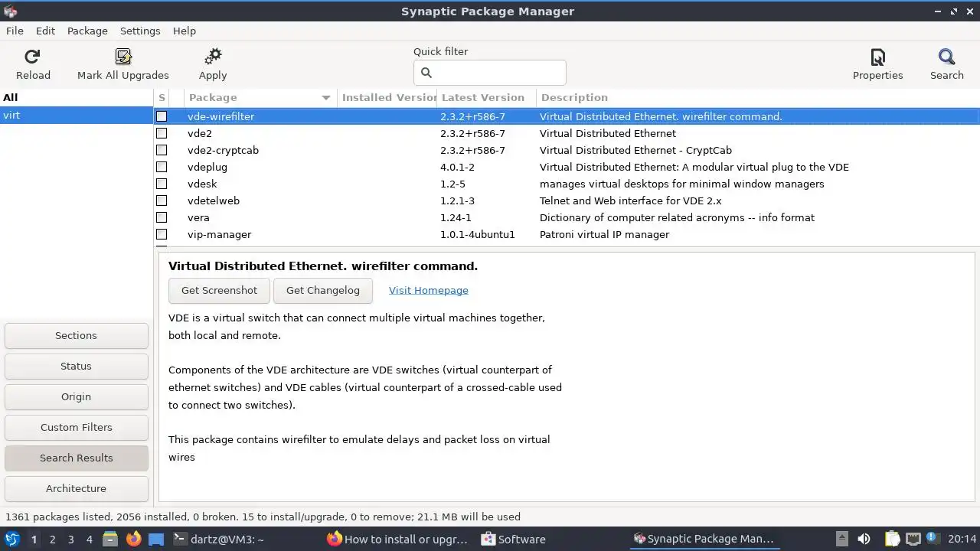Click the magnifier icon in the Quick filter box
The width and height of the screenshot is (980, 551).
tap(426, 73)
